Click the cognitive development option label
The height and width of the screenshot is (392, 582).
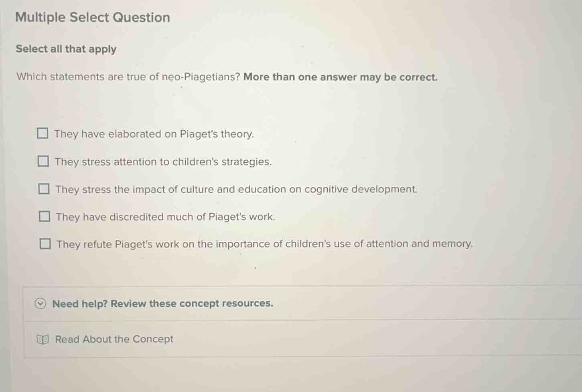click(x=236, y=189)
